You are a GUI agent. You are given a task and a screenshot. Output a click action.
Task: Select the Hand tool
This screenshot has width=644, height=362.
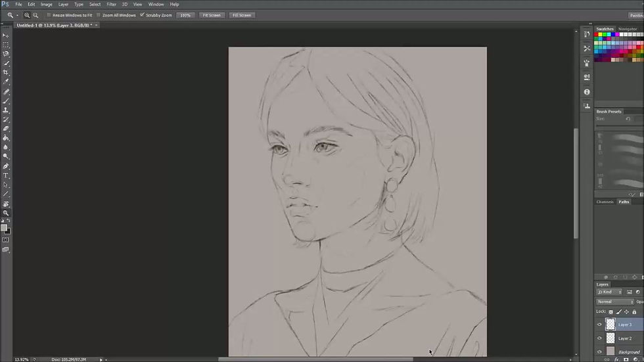click(6, 204)
